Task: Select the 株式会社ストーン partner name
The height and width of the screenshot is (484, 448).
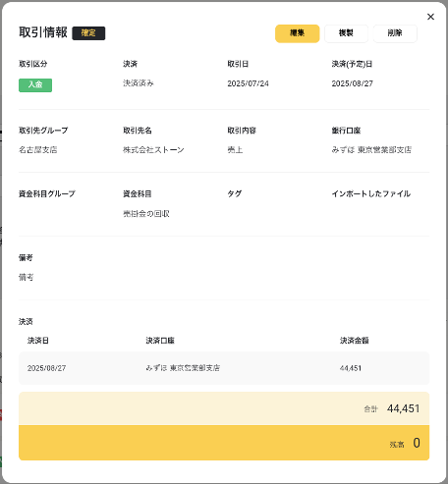Action: point(153,150)
